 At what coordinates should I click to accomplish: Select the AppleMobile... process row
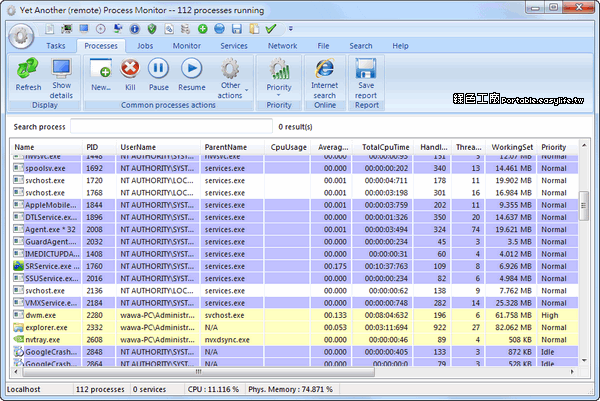295,205
